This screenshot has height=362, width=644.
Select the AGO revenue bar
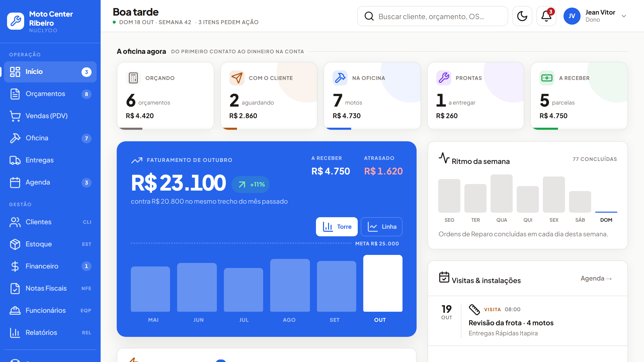click(290, 285)
